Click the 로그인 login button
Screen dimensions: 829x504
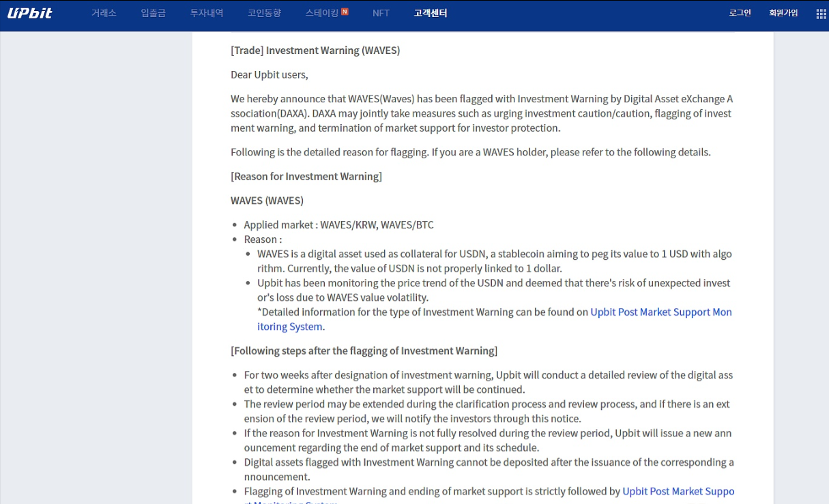[740, 13]
